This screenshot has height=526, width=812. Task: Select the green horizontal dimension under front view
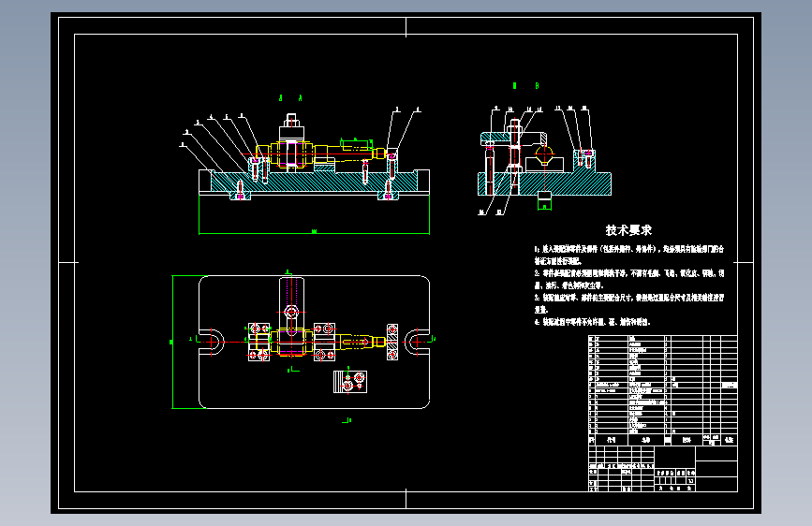(314, 233)
